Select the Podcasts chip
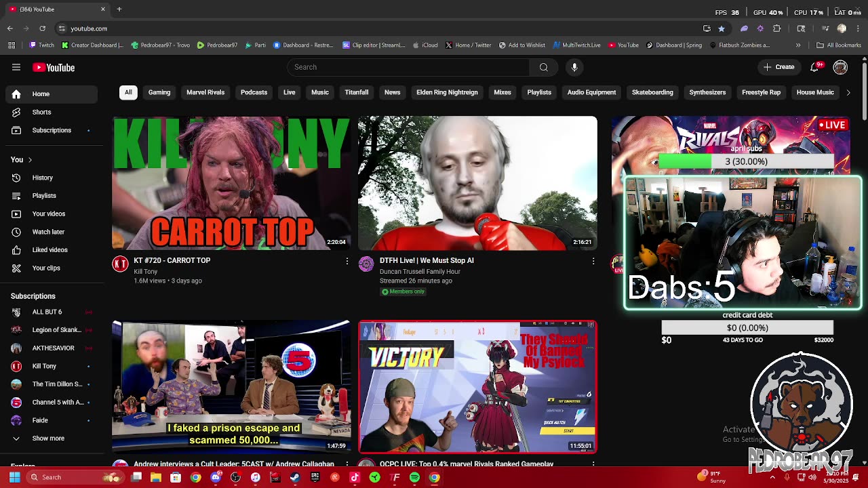 254,92
